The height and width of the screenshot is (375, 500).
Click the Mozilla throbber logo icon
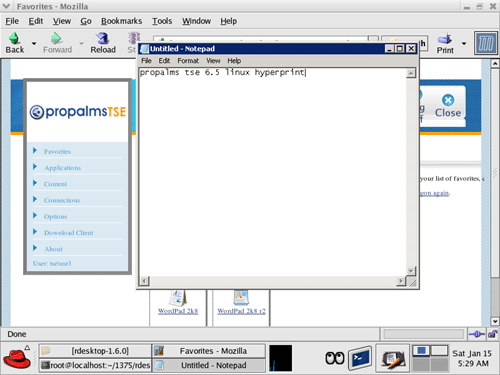click(486, 43)
